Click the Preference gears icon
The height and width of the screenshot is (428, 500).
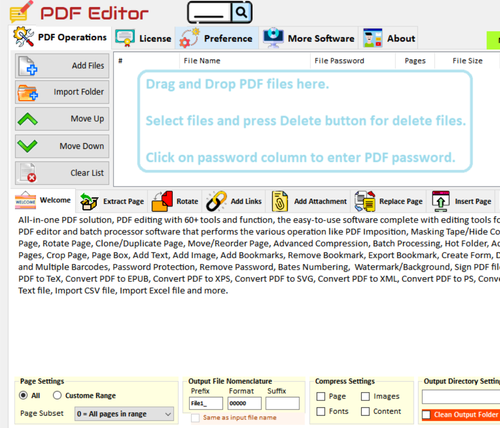tap(189, 38)
